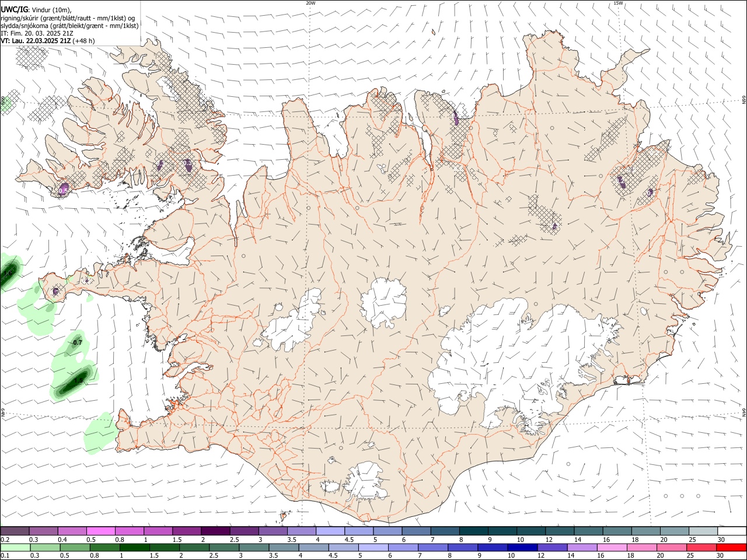
Task: Click the UWC/IG title text
Action: click(14, 9)
